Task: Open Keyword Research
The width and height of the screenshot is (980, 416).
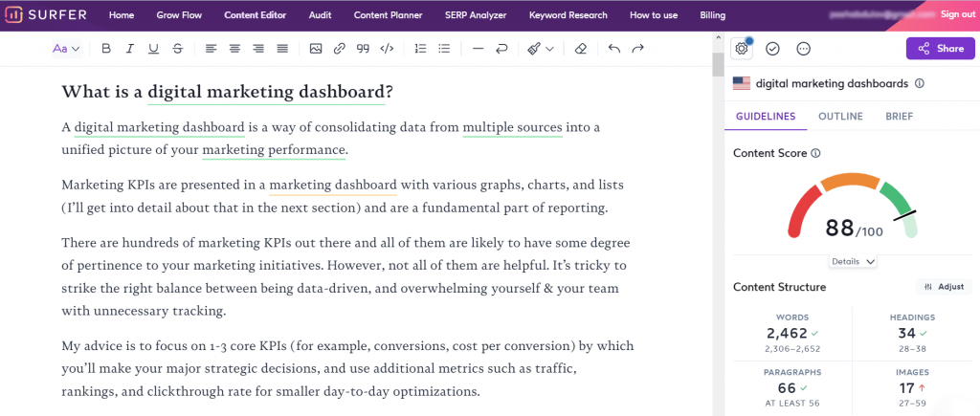Action: [568, 15]
